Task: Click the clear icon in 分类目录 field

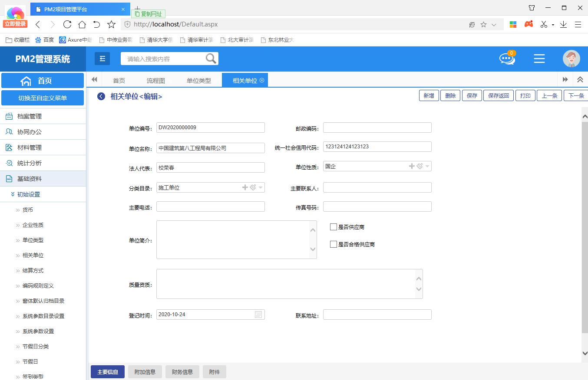Action: tap(253, 187)
